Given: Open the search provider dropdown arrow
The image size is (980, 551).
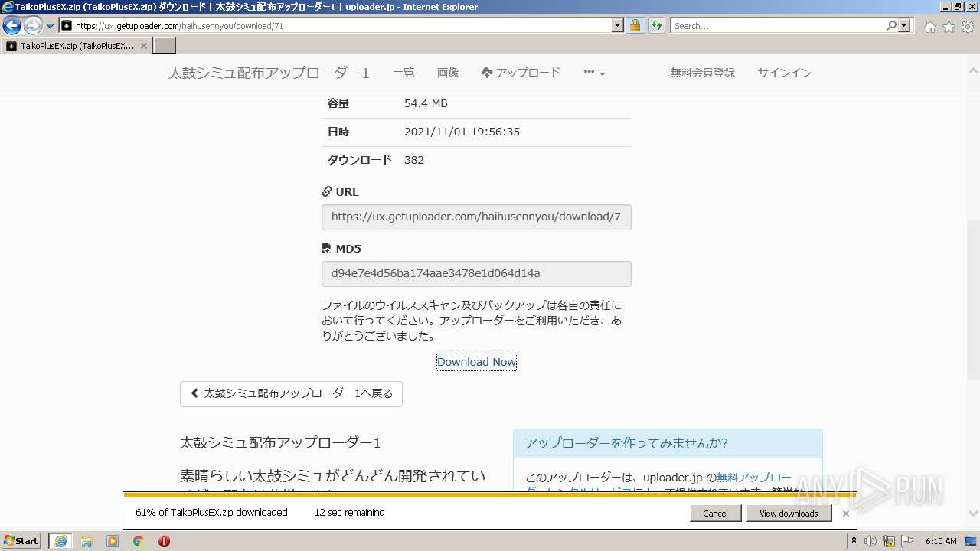Looking at the screenshot, I should (x=905, y=26).
